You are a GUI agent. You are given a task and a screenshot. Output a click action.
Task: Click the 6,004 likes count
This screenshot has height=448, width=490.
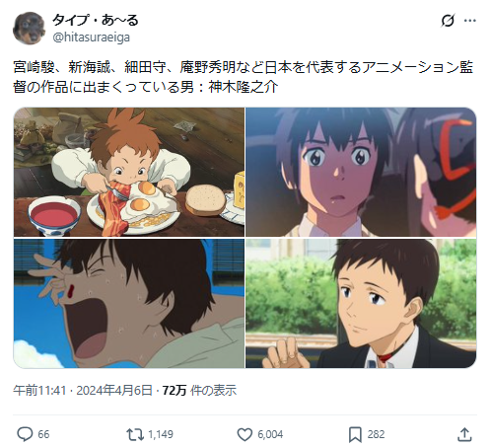pyautogui.click(x=270, y=434)
